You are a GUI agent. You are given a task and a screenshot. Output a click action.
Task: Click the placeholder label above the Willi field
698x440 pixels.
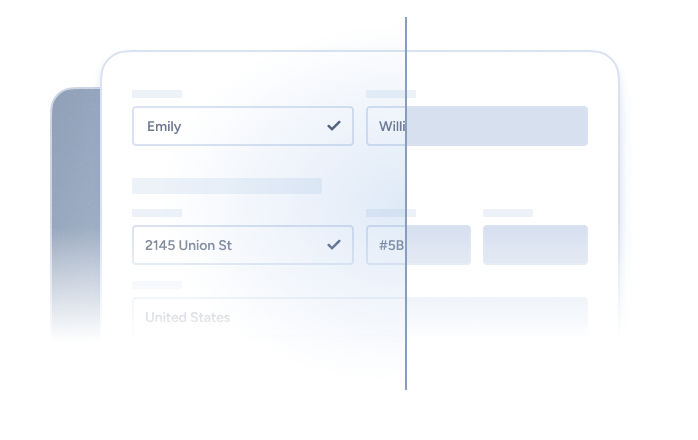pyautogui.click(x=390, y=94)
